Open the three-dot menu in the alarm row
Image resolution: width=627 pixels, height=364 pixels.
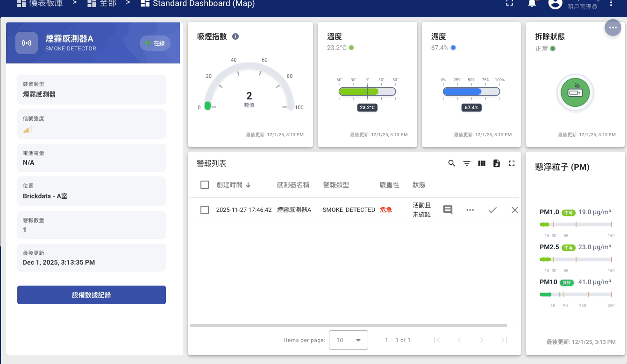470,210
